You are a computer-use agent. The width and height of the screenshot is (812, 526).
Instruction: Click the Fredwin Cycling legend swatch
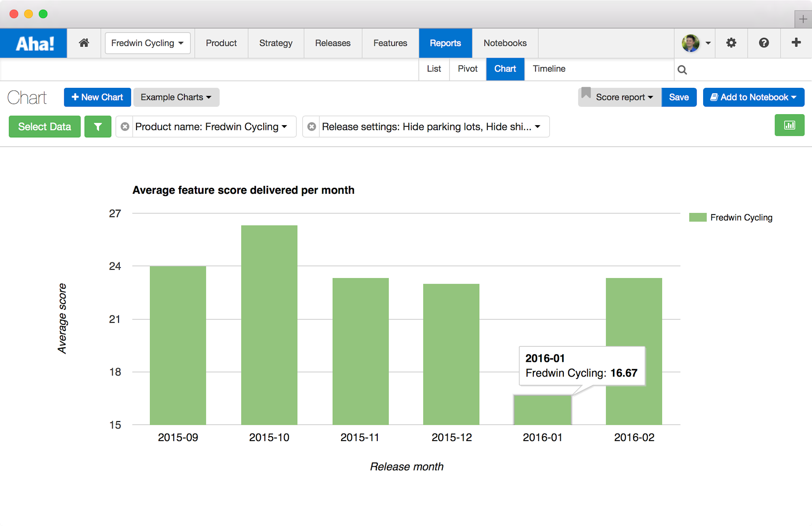(x=697, y=217)
